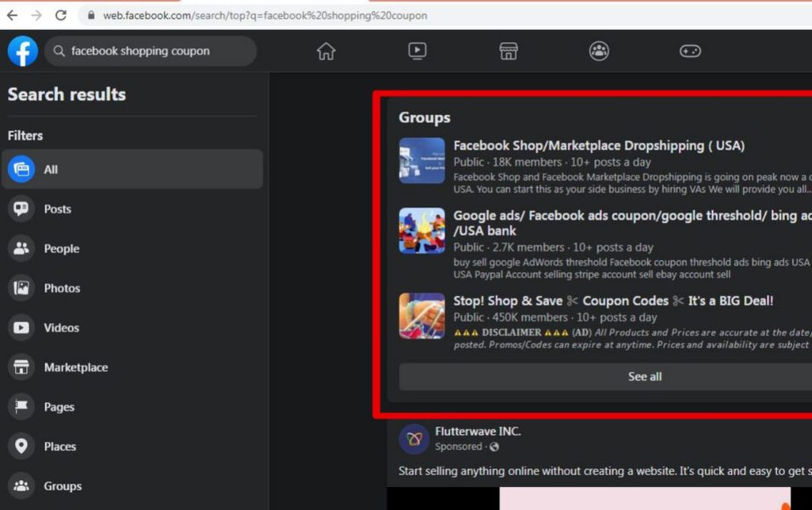
Task: Click the Posts filter speech icon
Action: (21, 208)
